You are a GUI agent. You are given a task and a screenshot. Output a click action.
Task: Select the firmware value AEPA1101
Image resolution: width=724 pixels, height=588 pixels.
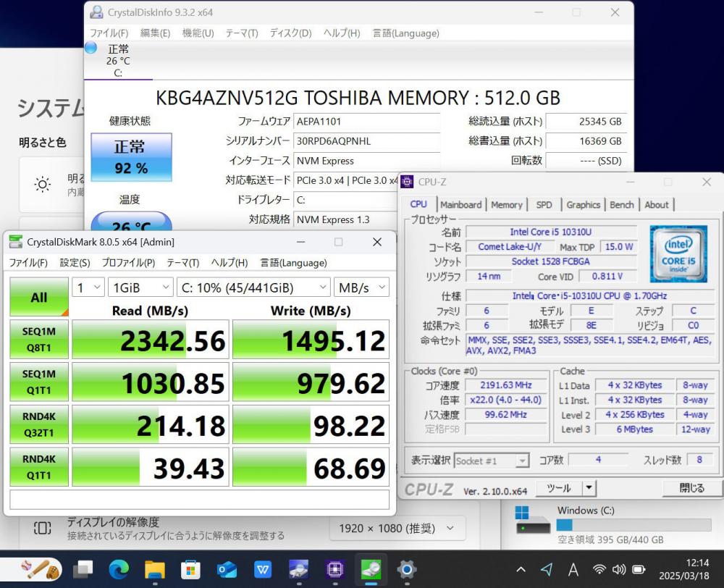click(x=366, y=122)
